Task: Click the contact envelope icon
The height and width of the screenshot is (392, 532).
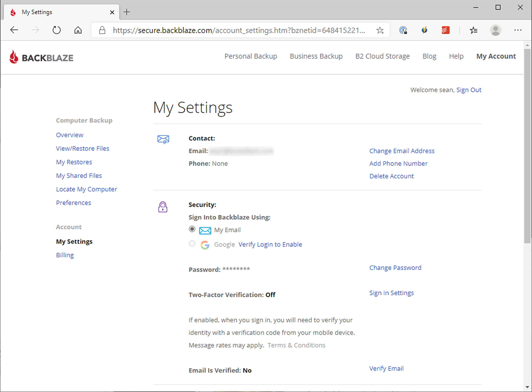Action: click(163, 139)
